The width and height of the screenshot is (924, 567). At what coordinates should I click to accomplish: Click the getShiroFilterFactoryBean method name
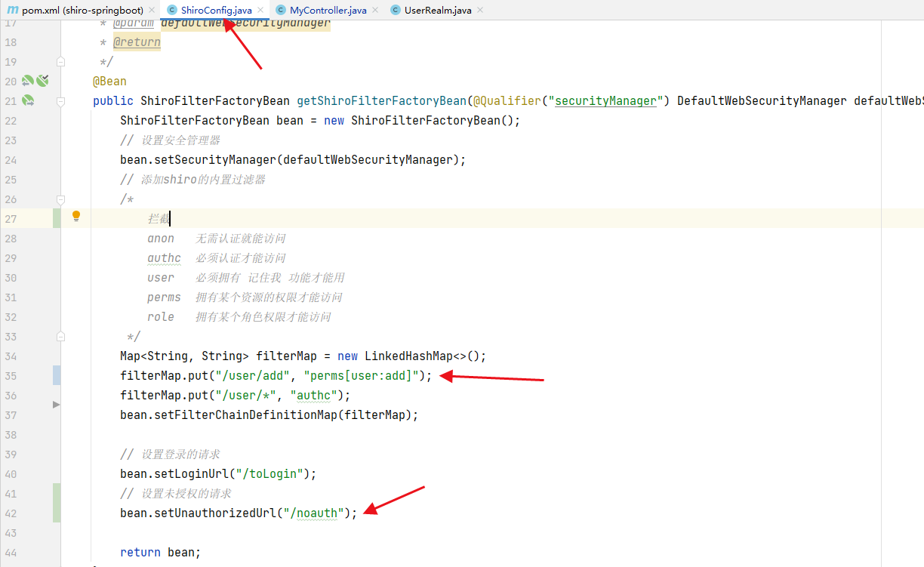(381, 100)
